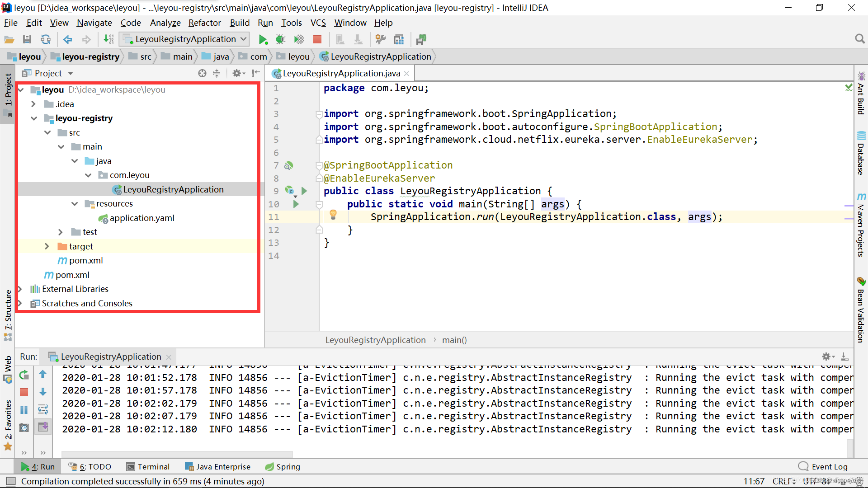Screen dimensions: 868x488
Task: Switch to the Terminal tool window tab
Action: coord(148,467)
